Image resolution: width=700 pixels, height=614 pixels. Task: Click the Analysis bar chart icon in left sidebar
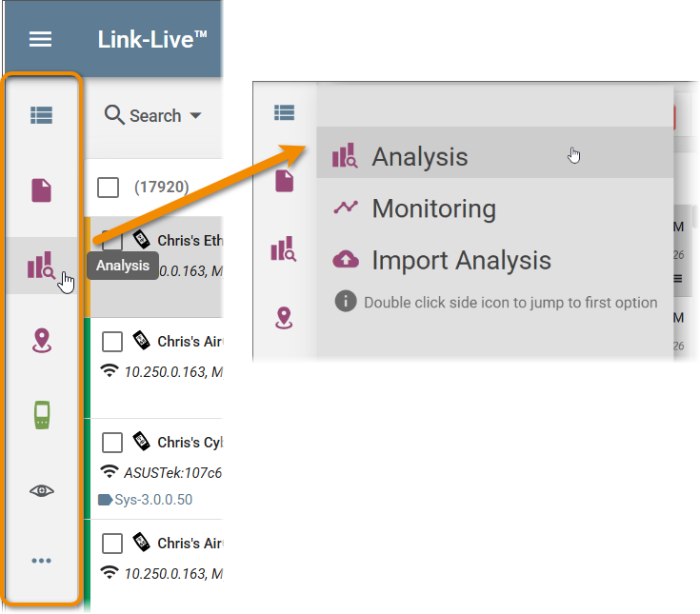click(x=41, y=265)
